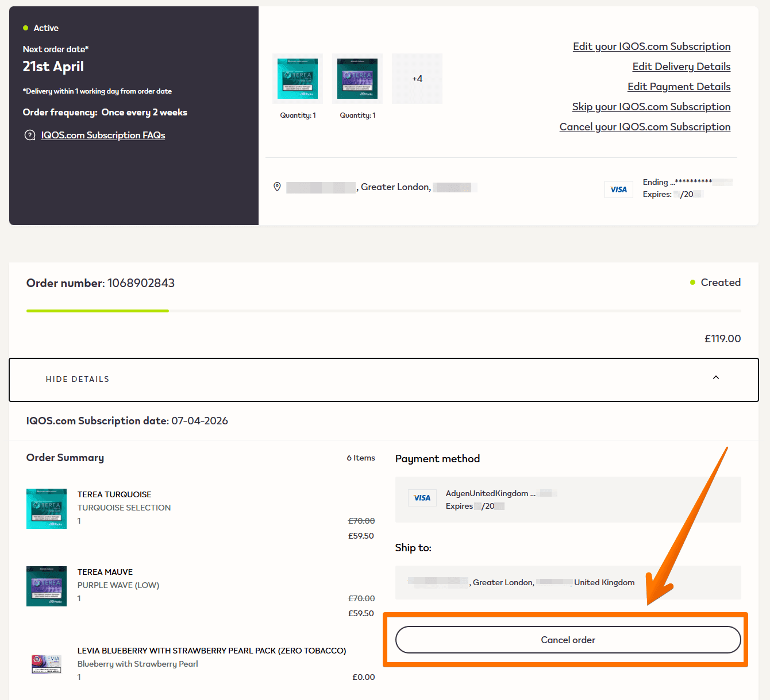The height and width of the screenshot is (700, 770).
Task: Open Edit your IQOS.com Subscription link
Action: tap(652, 47)
